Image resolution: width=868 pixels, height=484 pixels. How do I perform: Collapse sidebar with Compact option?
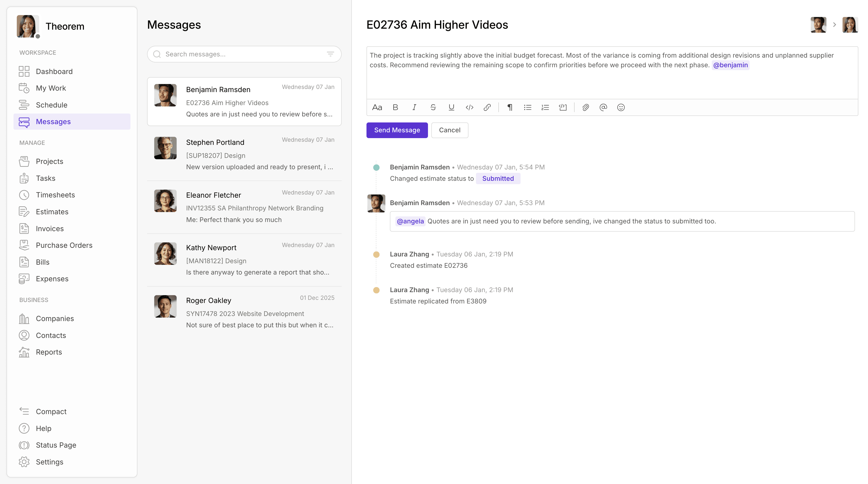coord(51,411)
